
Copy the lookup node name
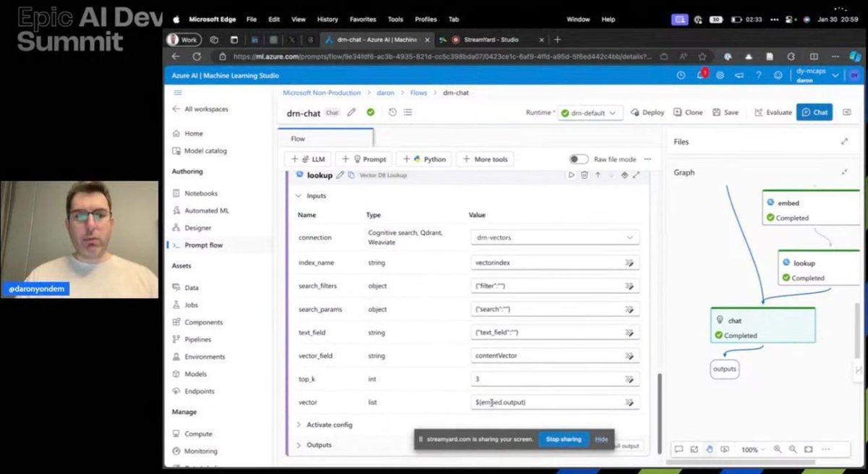[x=352, y=175]
